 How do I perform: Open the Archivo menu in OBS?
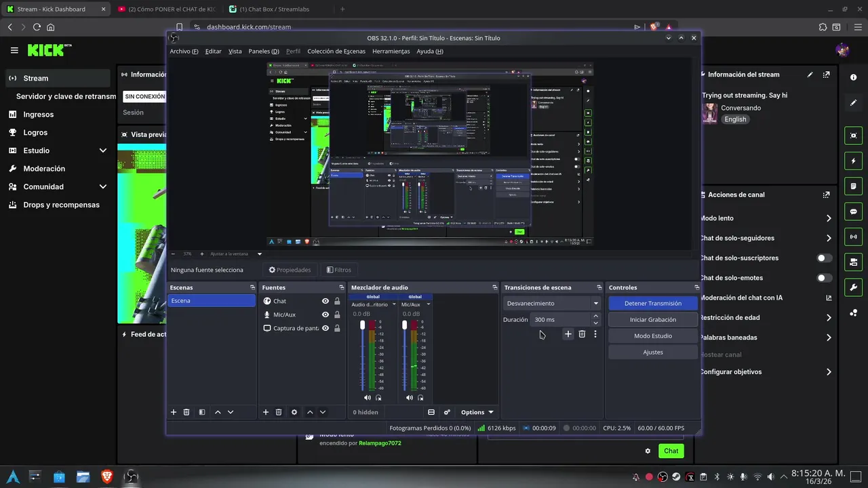184,52
